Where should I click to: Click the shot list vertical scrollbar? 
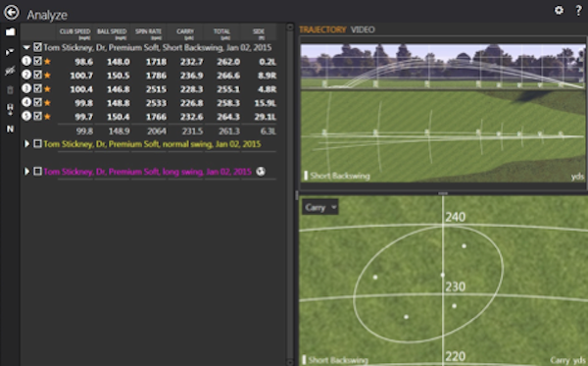[290, 194]
